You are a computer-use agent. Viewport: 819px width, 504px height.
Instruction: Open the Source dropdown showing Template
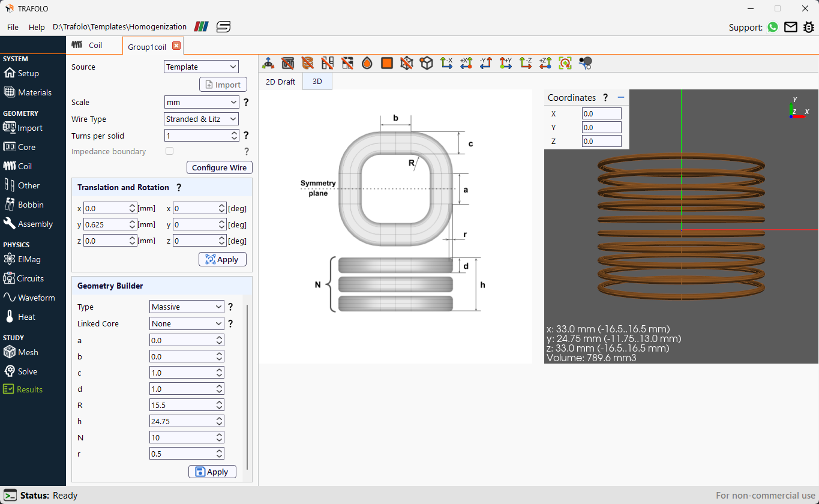click(x=201, y=67)
